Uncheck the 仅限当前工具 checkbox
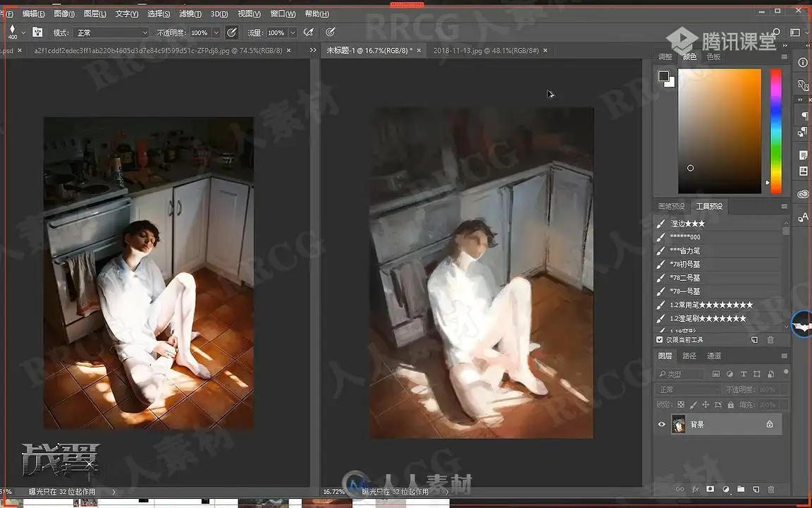Screen dimensions: 812x508 pos(659,340)
